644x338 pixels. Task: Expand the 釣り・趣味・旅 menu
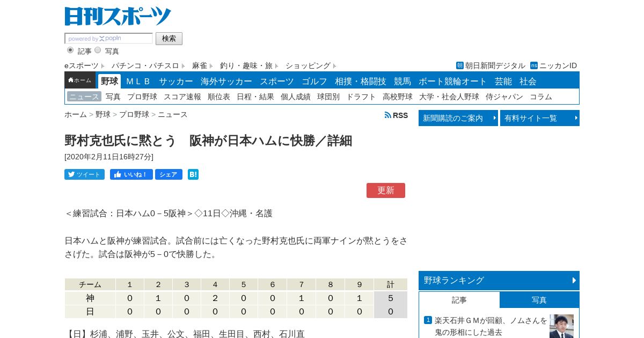tap(249, 65)
